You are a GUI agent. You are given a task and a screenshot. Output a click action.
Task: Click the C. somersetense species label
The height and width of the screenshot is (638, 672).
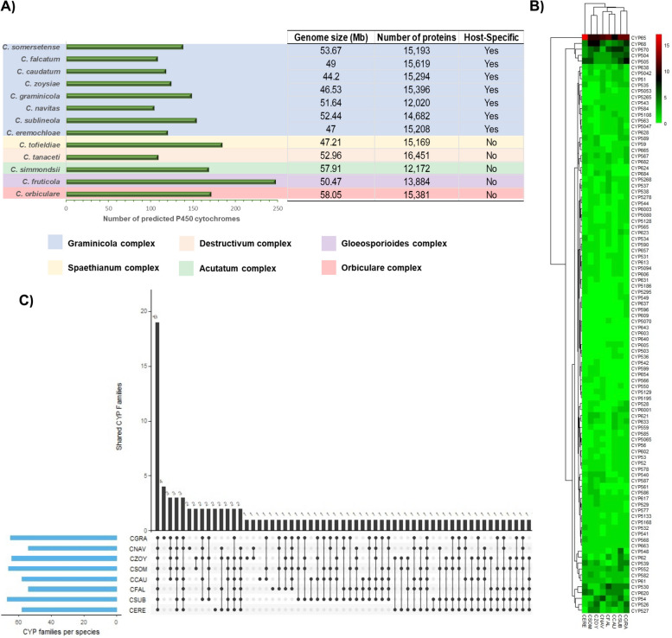pyautogui.click(x=32, y=47)
